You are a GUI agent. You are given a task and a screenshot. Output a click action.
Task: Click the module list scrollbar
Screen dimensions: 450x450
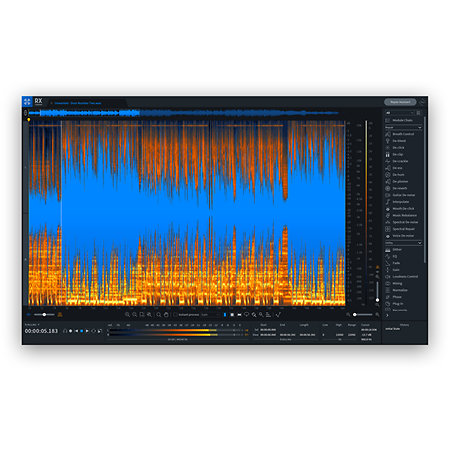(x=425, y=189)
